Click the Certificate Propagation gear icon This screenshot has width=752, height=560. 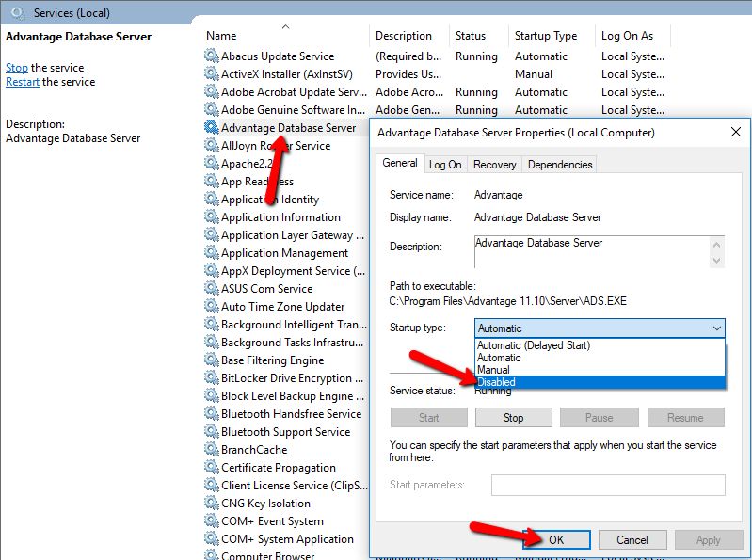click(211, 467)
